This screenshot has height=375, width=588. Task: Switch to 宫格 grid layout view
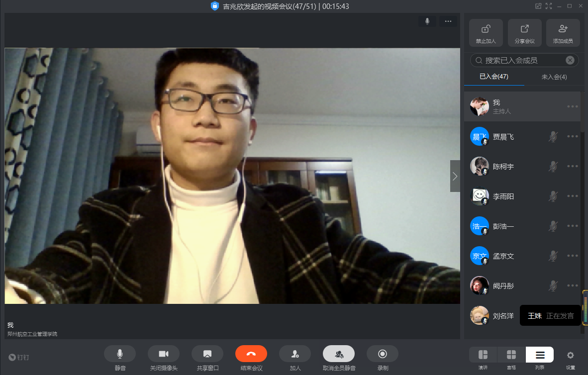[x=511, y=355]
